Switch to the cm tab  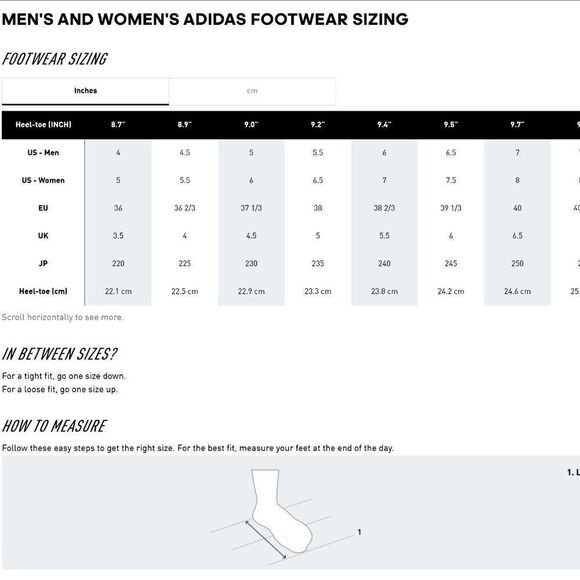coord(252,91)
